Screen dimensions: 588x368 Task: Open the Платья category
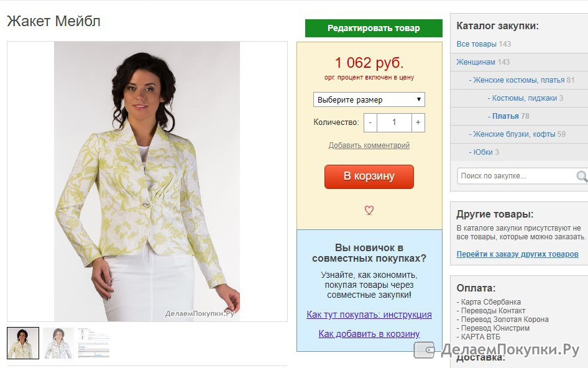(x=505, y=116)
